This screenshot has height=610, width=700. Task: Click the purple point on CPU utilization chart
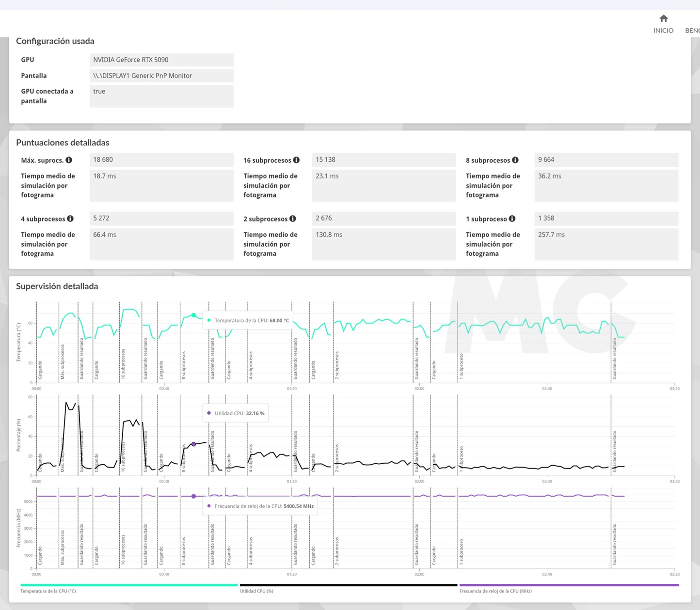(193, 444)
